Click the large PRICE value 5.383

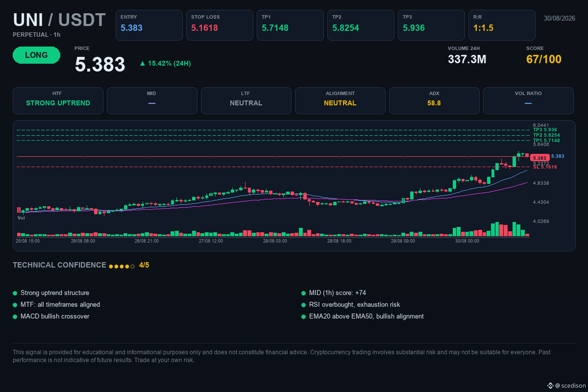[100, 64]
